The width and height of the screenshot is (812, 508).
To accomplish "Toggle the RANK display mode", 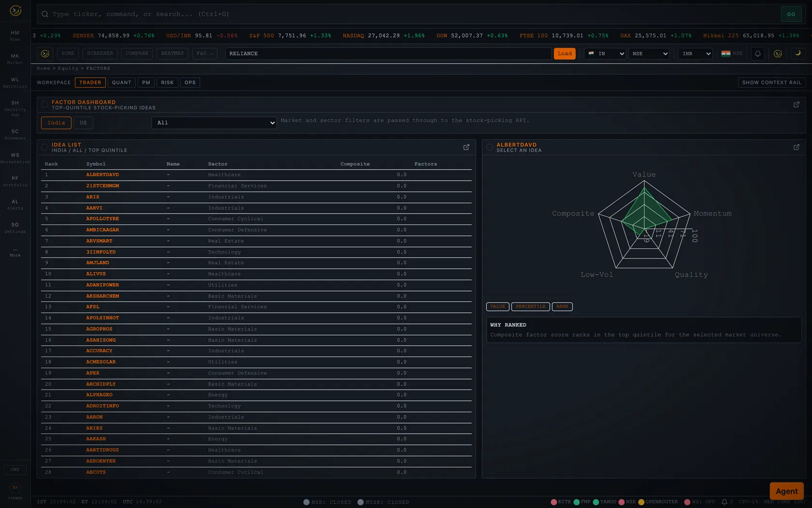I will [562, 307].
